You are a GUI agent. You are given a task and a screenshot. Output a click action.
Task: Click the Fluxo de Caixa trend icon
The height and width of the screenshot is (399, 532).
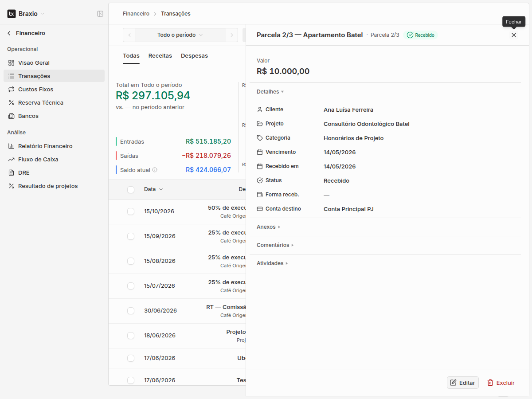(12, 159)
